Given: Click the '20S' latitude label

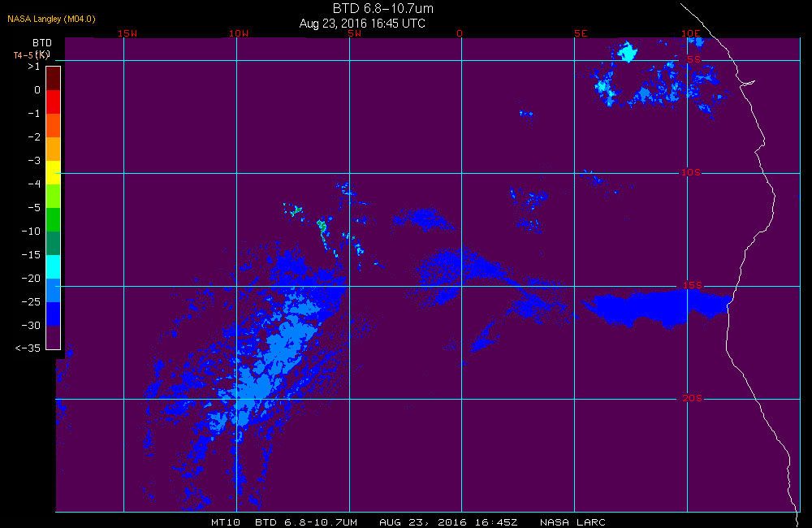Looking at the screenshot, I should pyautogui.click(x=693, y=398).
